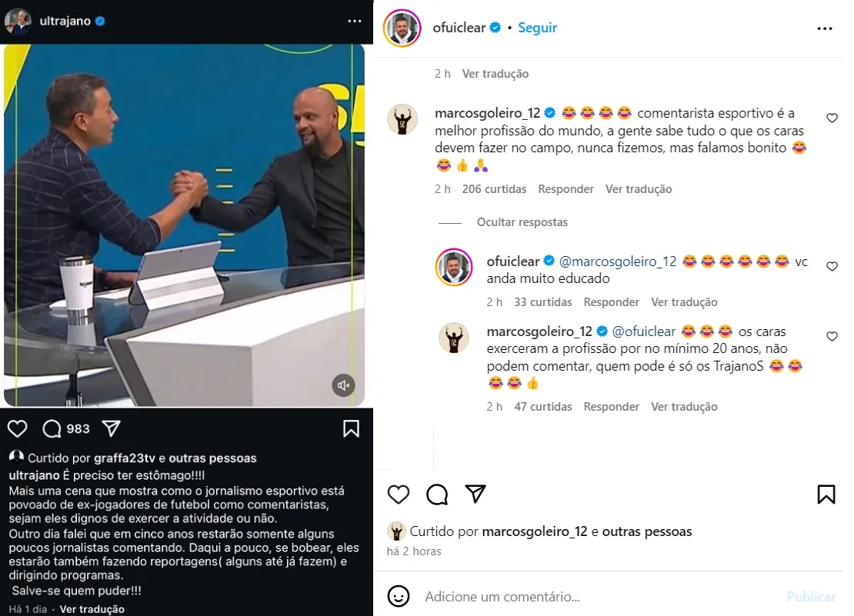Screen dimensions: 854x616
Task: Open comment bubble icon on ofuiclear post
Action: (437, 494)
